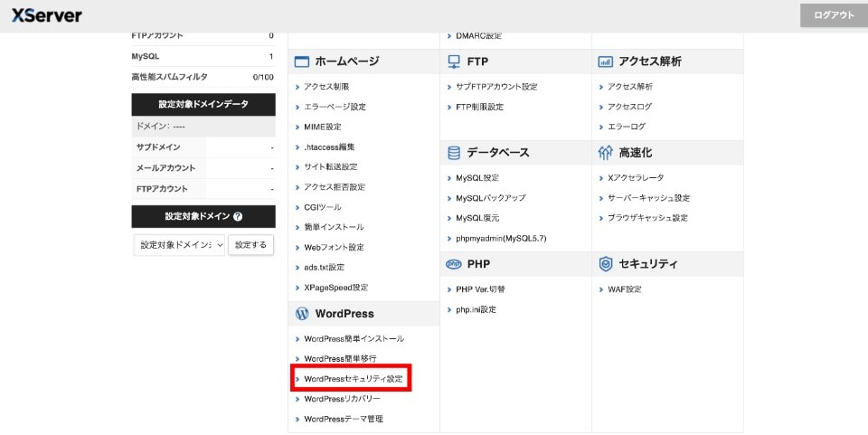Open アクセスログ link
Screen dimensions: 868x435
point(629,107)
